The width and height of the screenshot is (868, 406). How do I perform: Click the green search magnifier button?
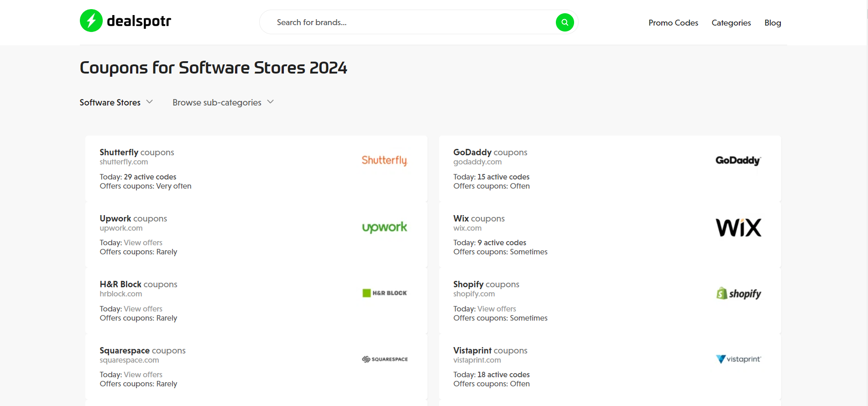[x=565, y=22]
